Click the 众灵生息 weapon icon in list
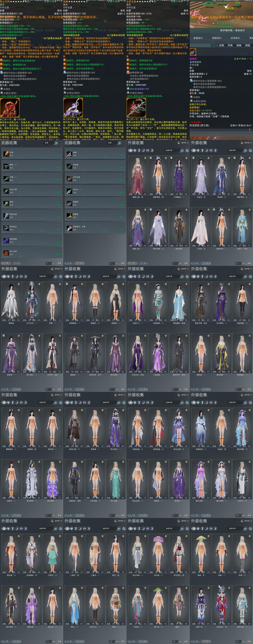This screenshot has width=253, height=644. point(69,178)
